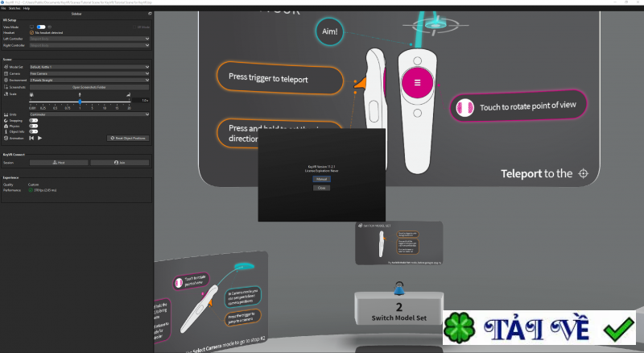The height and width of the screenshot is (353, 644).
Task: Toggle the Snapping switch
Action: point(33,121)
